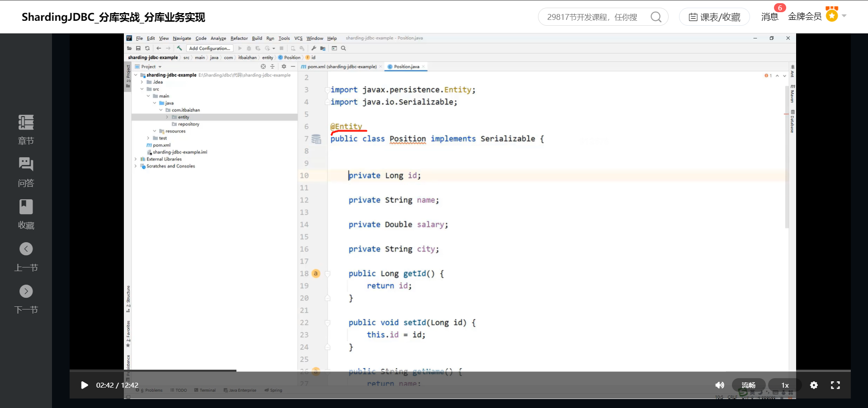Expand Scratches and Consoles node
This screenshot has height=408, width=868.
136,166
